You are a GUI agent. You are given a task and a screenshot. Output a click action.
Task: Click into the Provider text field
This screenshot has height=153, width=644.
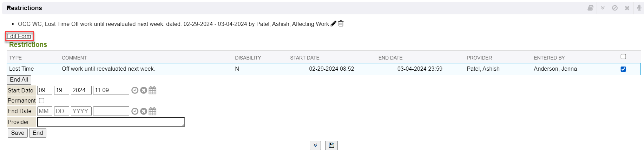[111, 122]
